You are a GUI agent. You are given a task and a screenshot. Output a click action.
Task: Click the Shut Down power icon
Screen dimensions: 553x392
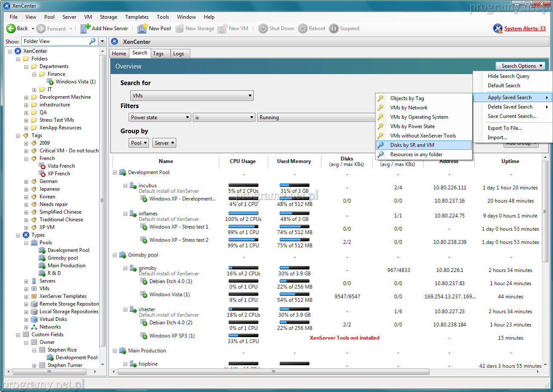point(263,29)
